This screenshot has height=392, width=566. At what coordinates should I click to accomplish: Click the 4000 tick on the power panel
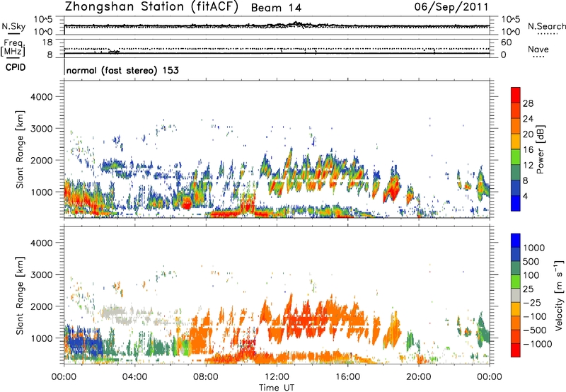point(41,97)
